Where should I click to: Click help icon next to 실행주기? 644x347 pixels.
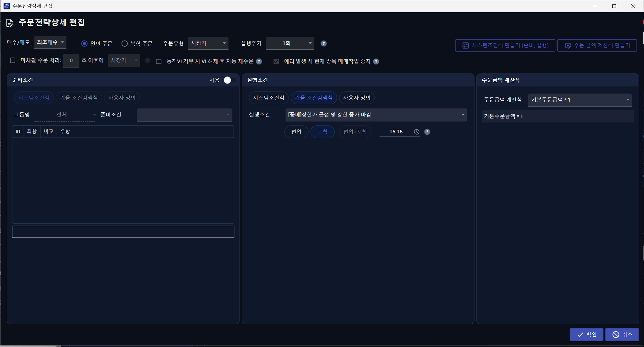click(x=323, y=43)
